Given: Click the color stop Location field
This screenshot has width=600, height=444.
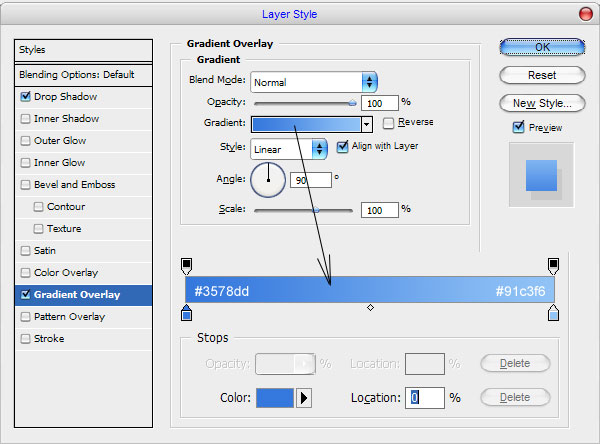Looking at the screenshot, I should 425,398.
